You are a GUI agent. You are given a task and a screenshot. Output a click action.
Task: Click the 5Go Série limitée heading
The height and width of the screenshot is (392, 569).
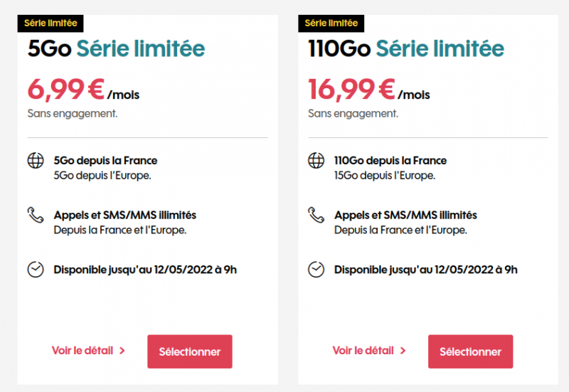pos(116,48)
